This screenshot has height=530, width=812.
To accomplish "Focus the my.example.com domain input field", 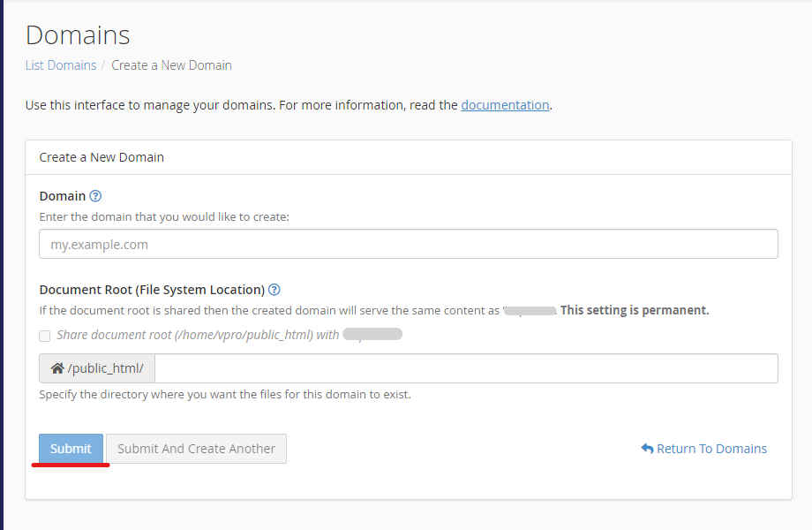I will click(408, 245).
